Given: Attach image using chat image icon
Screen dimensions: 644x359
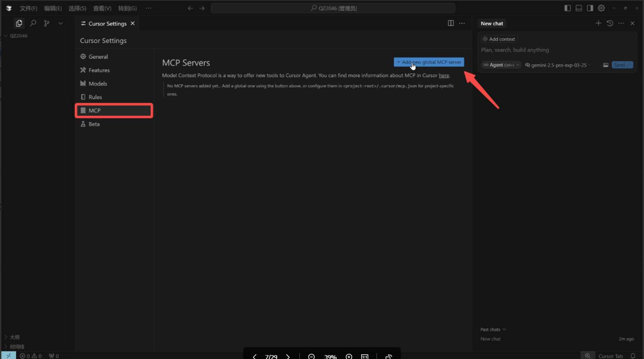Looking at the screenshot, I should point(606,65).
